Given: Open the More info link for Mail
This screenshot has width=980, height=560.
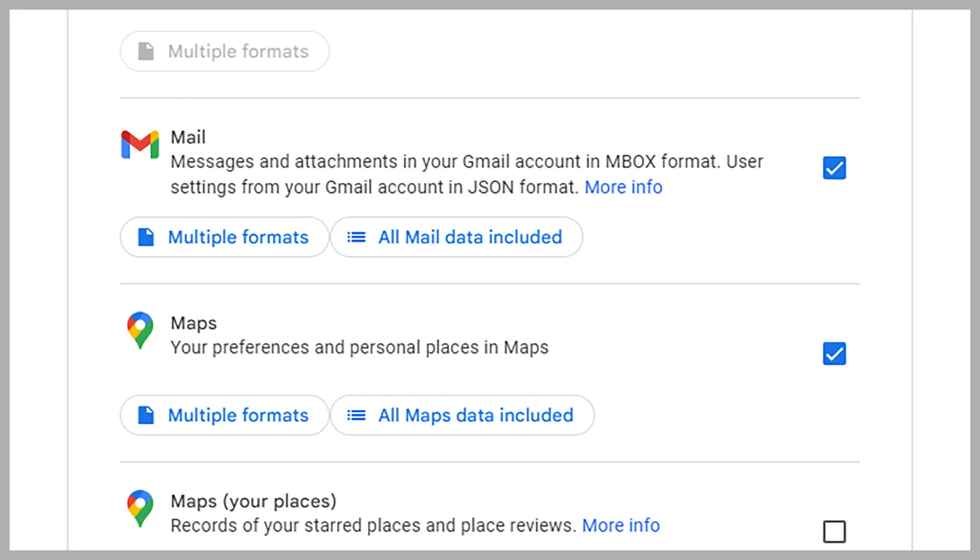Looking at the screenshot, I should pyautogui.click(x=623, y=187).
